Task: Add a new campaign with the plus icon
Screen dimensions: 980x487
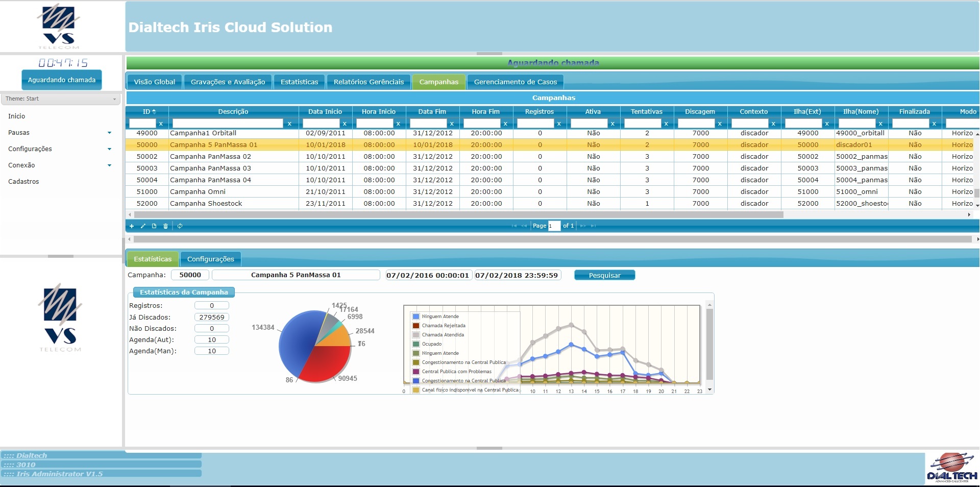Action: [x=132, y=226]
